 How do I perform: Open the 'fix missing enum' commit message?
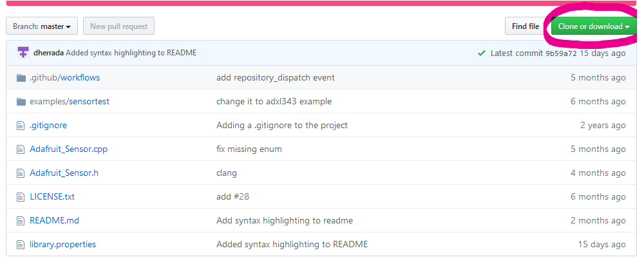249,149
